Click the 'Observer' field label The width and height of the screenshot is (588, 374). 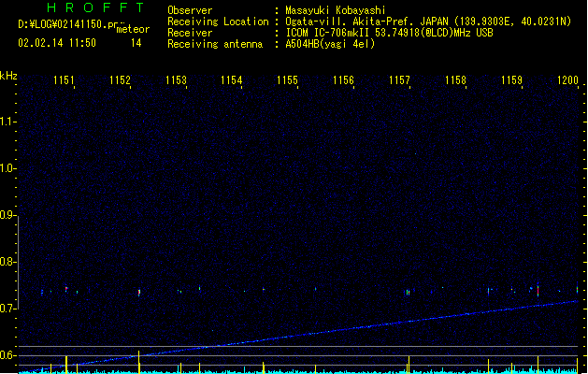point(190,10)
